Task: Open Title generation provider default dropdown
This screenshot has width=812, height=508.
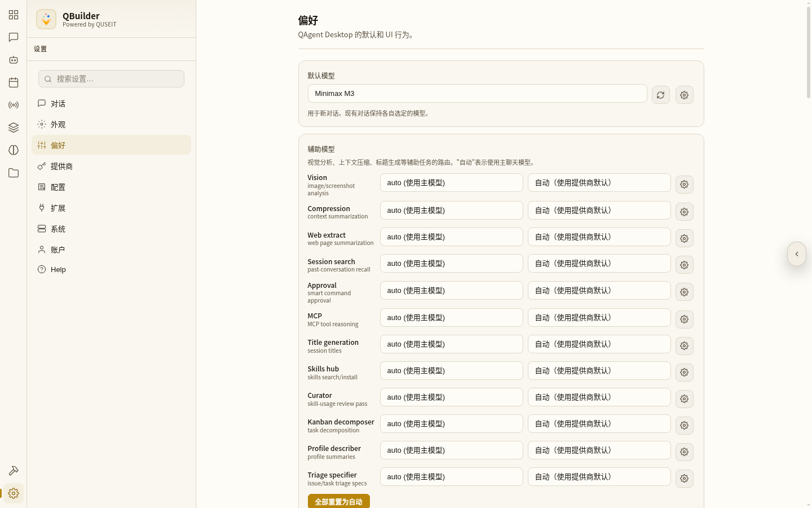Action: (x=599, y=344)
